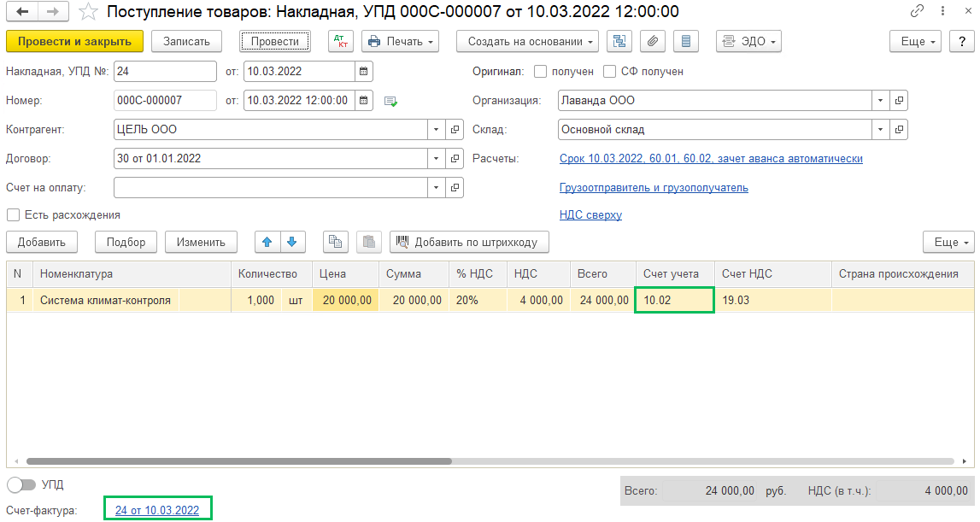
Task: Expand the Договор dropdown arrow
Action: pos(437,158)
